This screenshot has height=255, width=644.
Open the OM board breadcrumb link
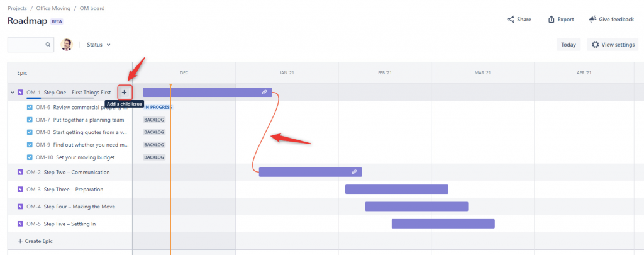coord(92,8)
